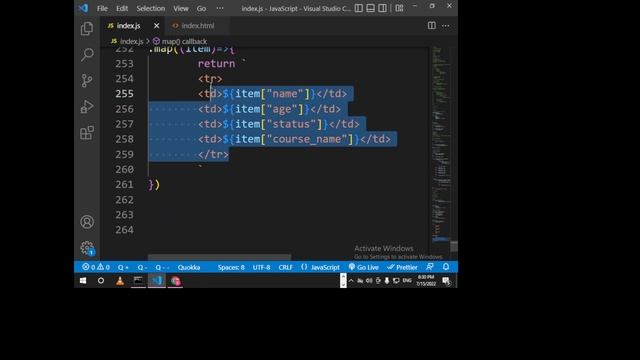This screenshot has height=360, width=640.
Task: Open the Edit menu
Action: coord(122,8)
